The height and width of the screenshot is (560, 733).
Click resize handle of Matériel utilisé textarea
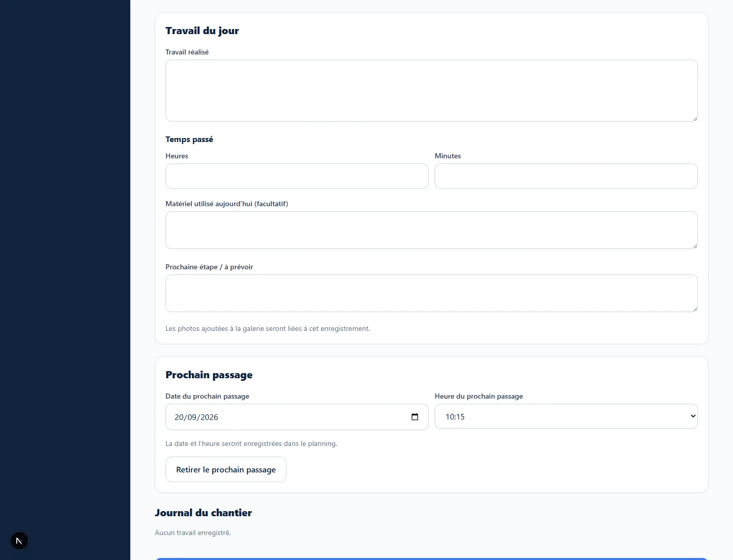coord(694,245)
